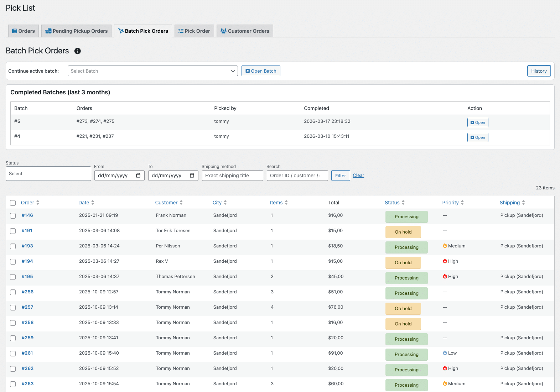
Task: Click the Processing status badge for order #193
Action: point(406,247)
